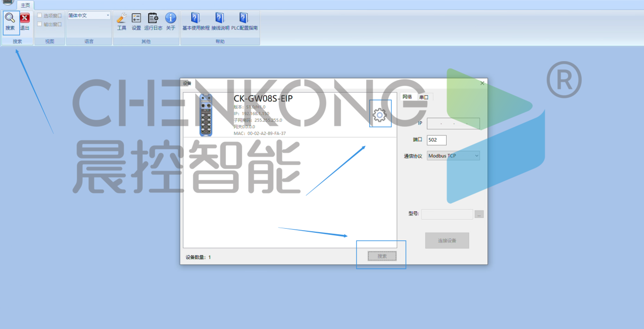
Task: Click the 子网掩码 255.255.255.0 line
Action: 257,120
